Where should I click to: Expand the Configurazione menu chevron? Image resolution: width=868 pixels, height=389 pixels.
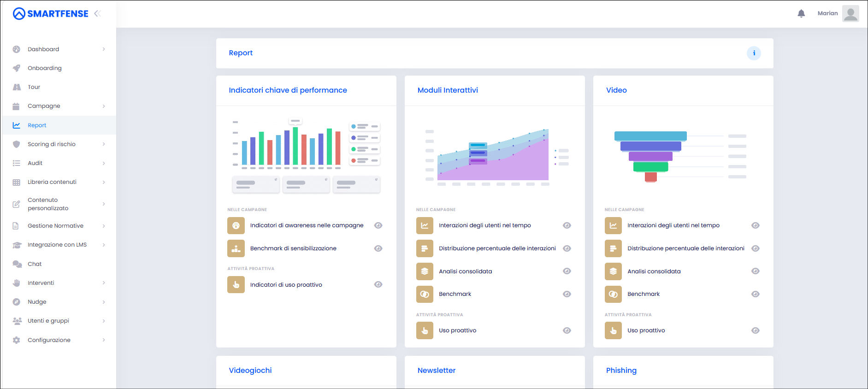(x=104, y=340)
